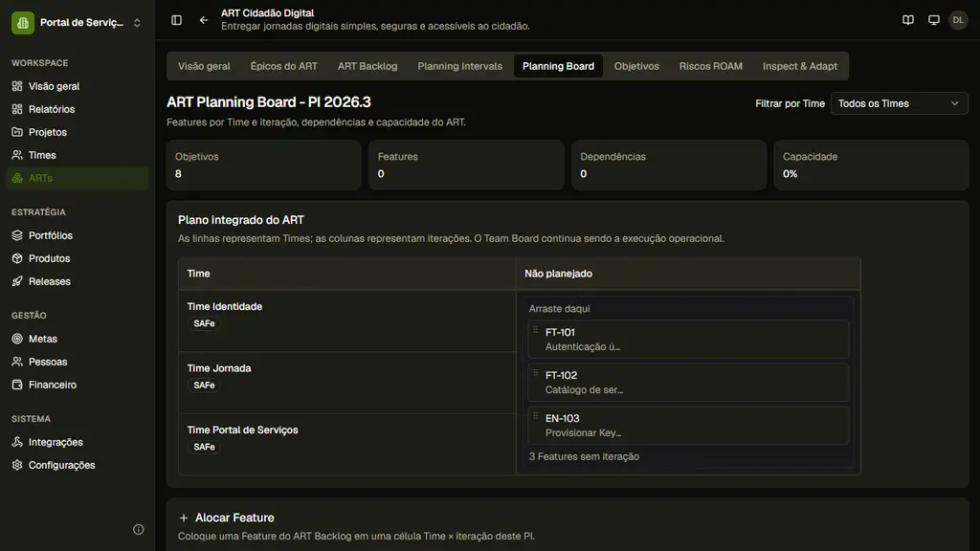Click the Projetos folder icon
The width and height of the screenshot is (980, 551).
tap(17, 132)
